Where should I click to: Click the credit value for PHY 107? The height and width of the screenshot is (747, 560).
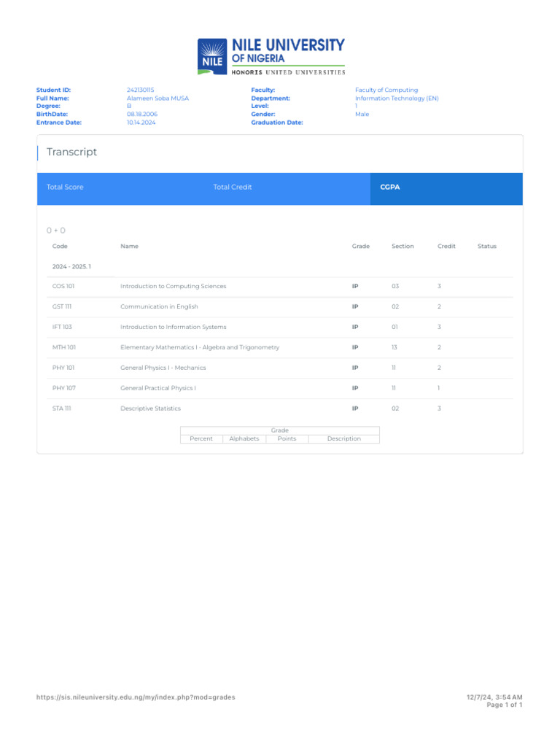(438, 388)
